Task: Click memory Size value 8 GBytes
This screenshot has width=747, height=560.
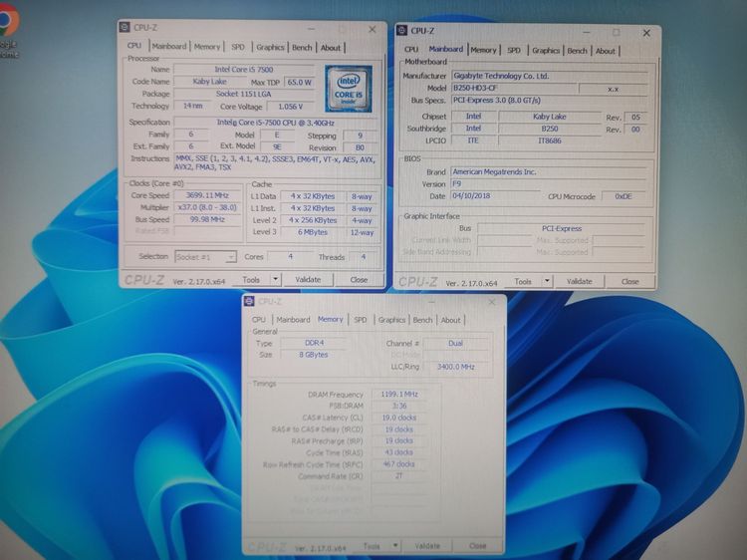Action: pos(314,355)
